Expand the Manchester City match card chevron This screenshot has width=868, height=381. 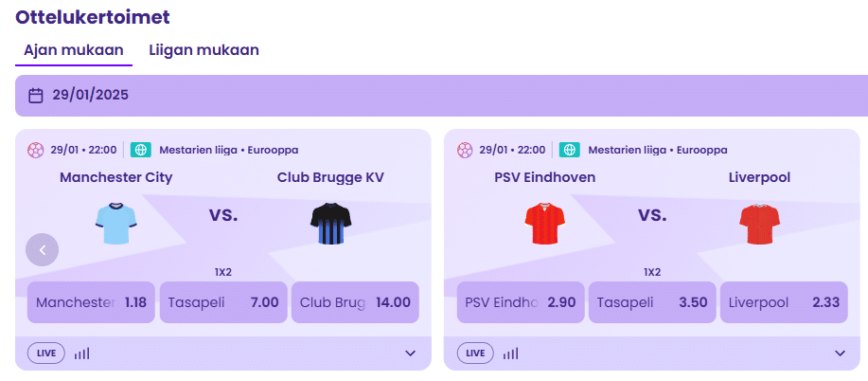pyautogui.click(x=410, y=354)
